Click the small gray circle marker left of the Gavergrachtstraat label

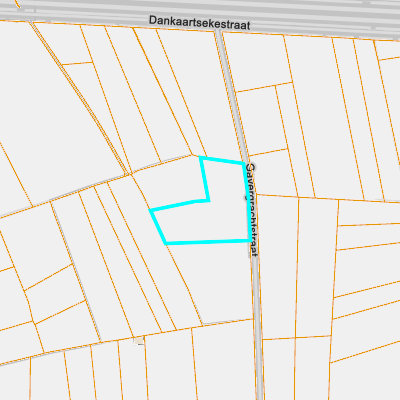tap(246, 198)
